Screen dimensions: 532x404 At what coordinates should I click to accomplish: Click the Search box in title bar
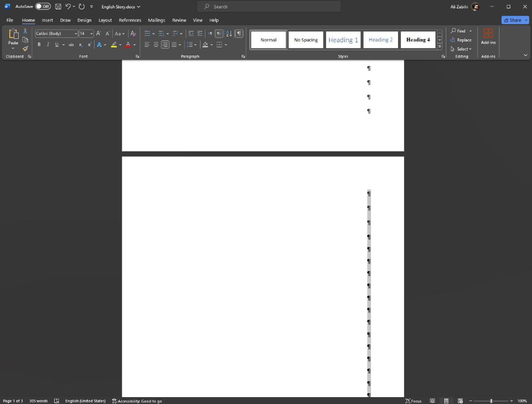click(269, 6)
